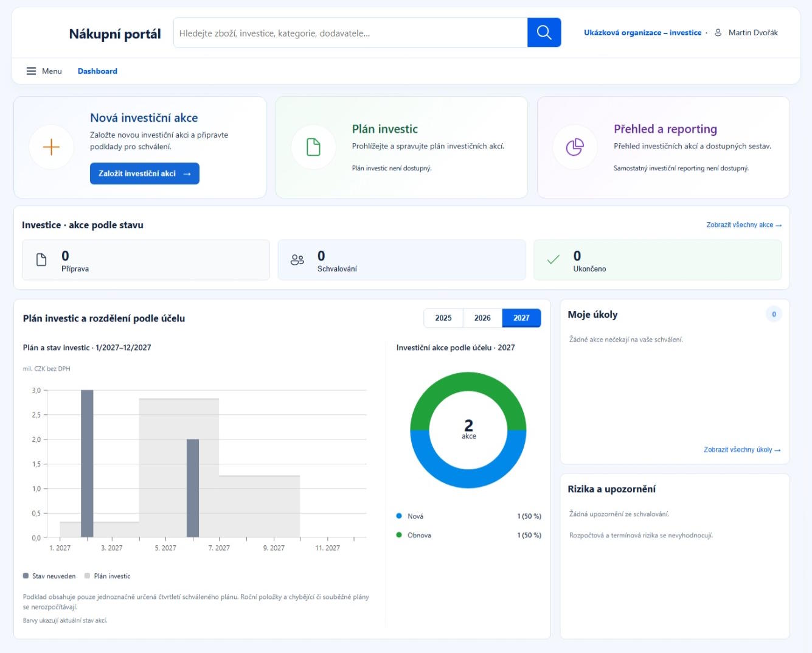
Task: Open Zobrazit všechny úkoly link
Action: click(742, 450)
